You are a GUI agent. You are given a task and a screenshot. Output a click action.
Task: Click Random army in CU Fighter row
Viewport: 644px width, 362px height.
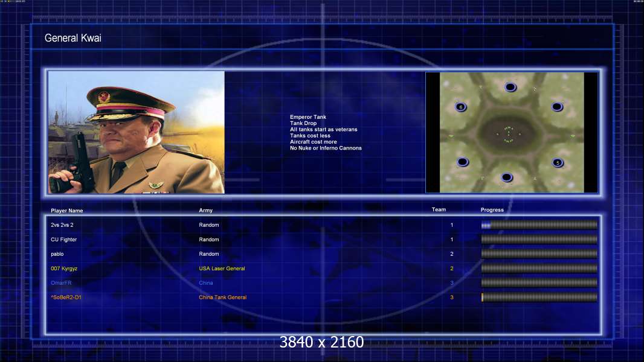209,240
